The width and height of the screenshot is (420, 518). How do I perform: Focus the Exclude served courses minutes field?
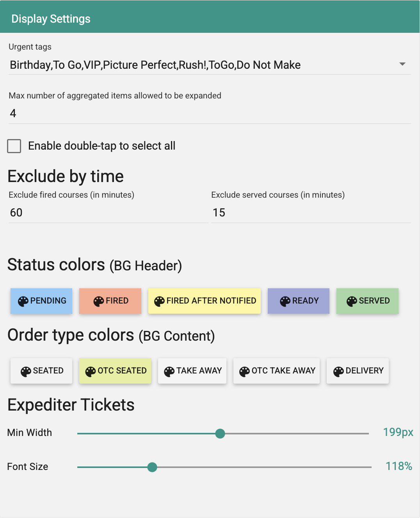coord(311,213)
